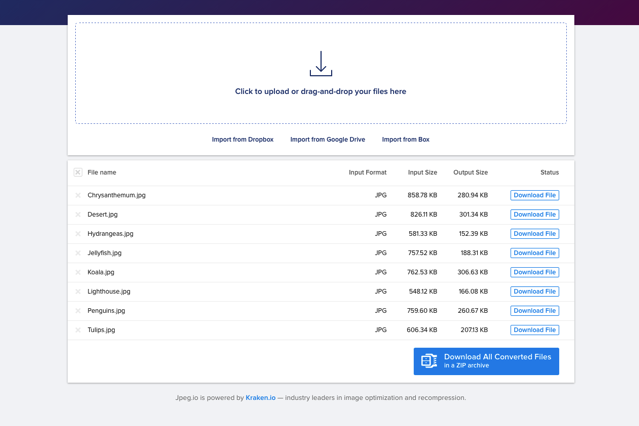The height and width of the screenshot is (426, 639).
Task: Click the 548.12 KB input size value
Action: click(423, 291)
